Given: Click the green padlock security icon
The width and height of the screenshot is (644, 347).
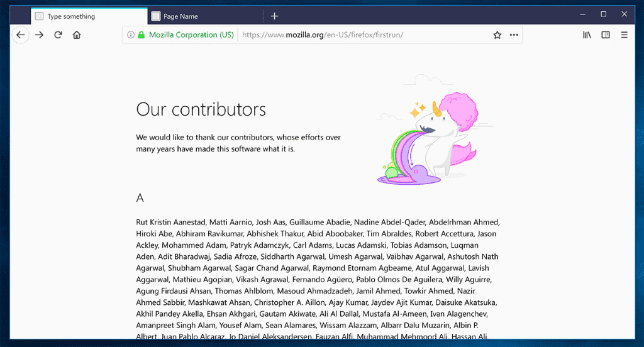Looking at the screenshot, I should coord(142,35).
